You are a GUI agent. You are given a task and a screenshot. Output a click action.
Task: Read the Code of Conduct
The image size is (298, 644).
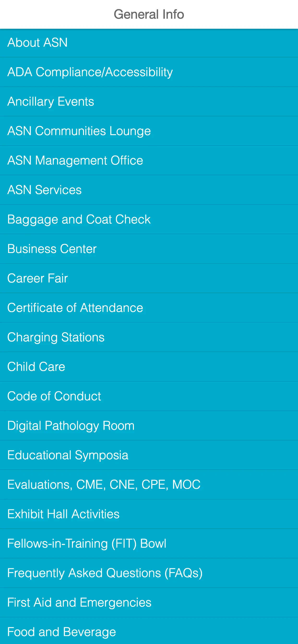click(x=54, y=396)
